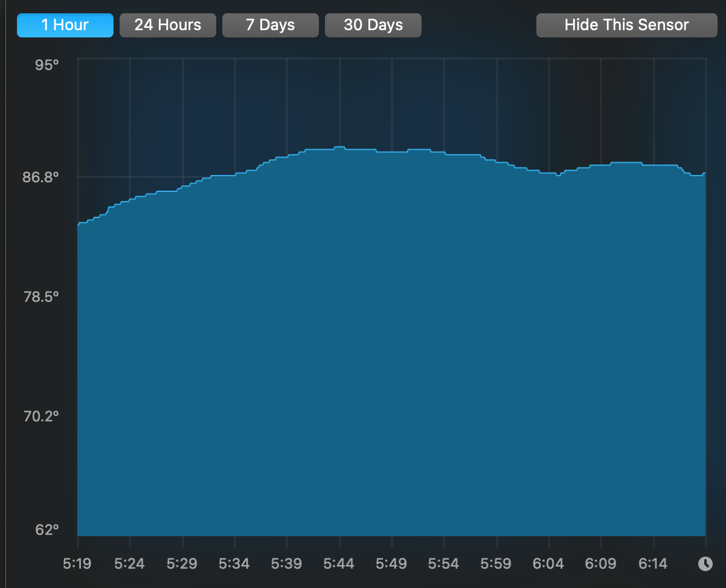Image resolution: width=726 pixels, height=588 pixels.
Task: Switch to the 7 Days view
Action: (x=271, y=25)
